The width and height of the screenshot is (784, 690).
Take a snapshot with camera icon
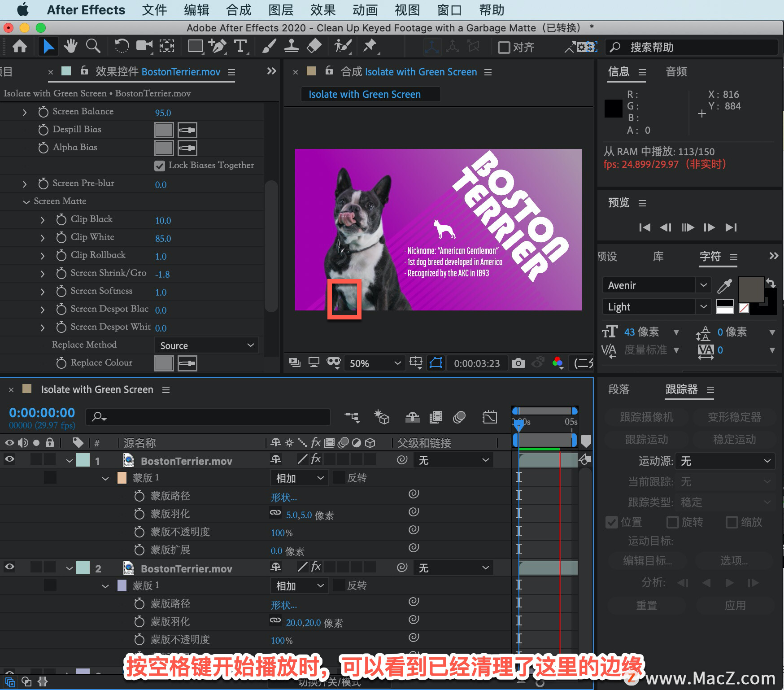point(518,363)
